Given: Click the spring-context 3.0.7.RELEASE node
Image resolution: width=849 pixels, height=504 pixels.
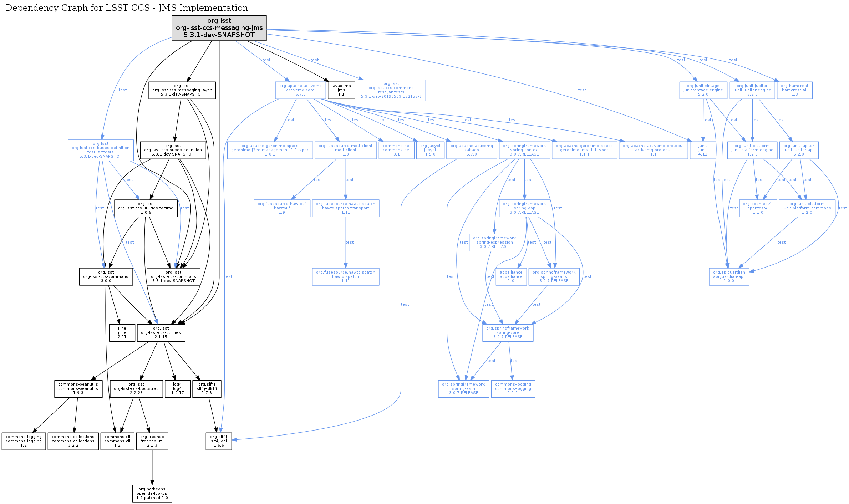Looking at the screenshot, I should (524, 150).
